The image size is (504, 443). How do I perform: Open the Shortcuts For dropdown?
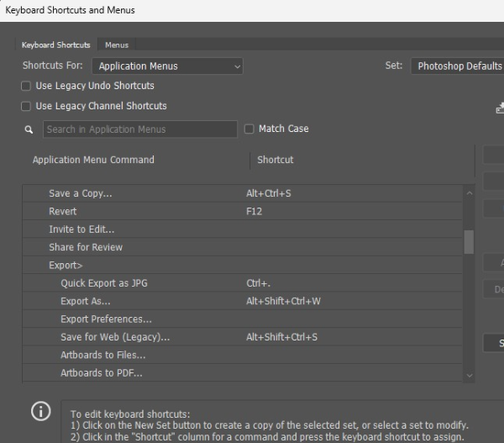[167, 66]
